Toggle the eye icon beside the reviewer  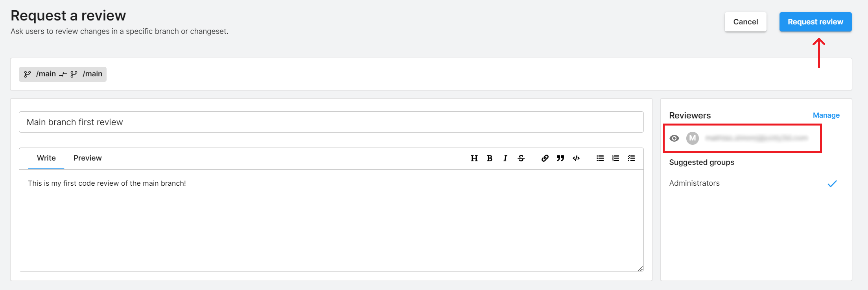pyautogui.click(x=674, y=138)
